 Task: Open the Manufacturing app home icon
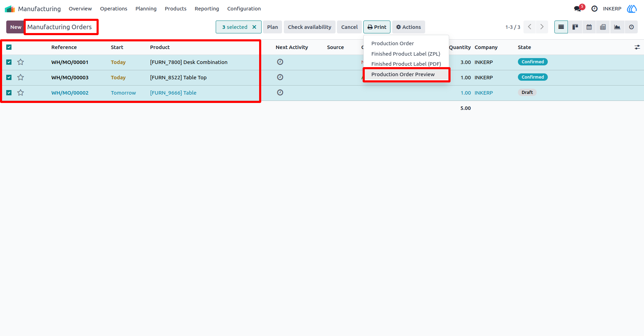[10, 9]
